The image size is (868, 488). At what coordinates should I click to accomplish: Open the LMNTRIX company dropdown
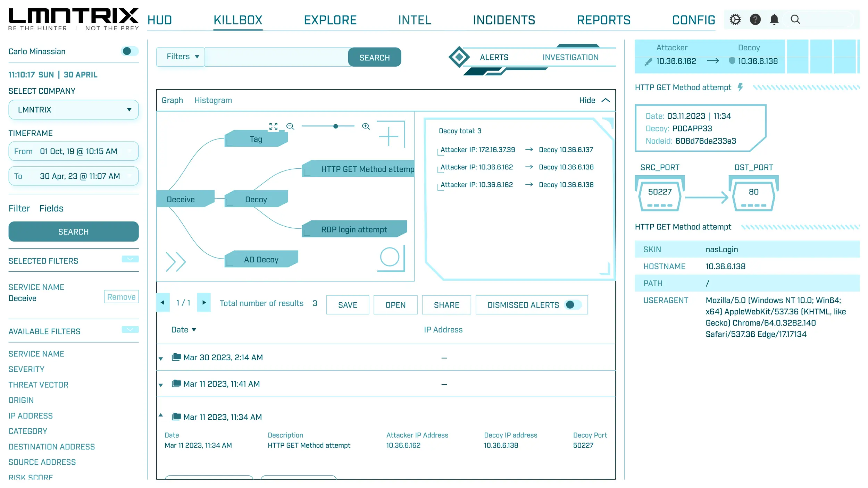coord(73,110)
